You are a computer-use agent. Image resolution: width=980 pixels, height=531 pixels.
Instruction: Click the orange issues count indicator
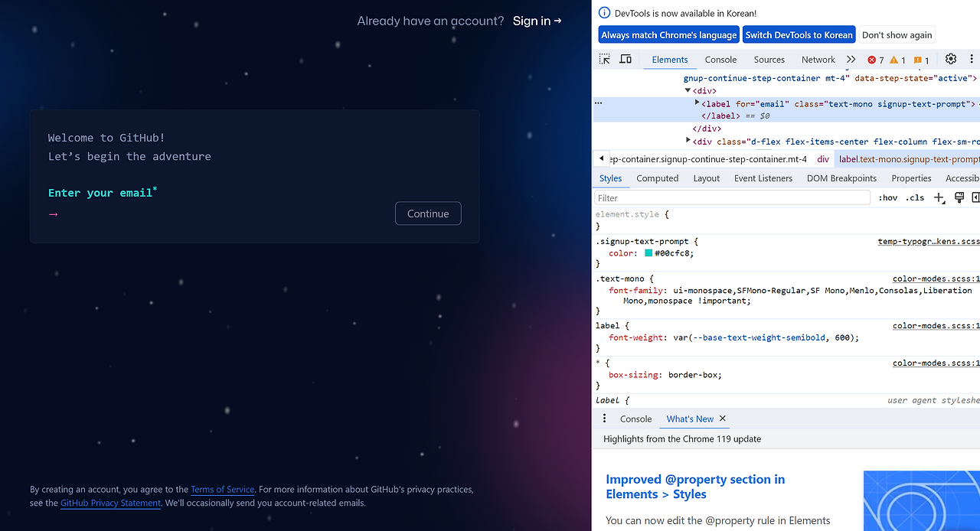click(922, 60)
